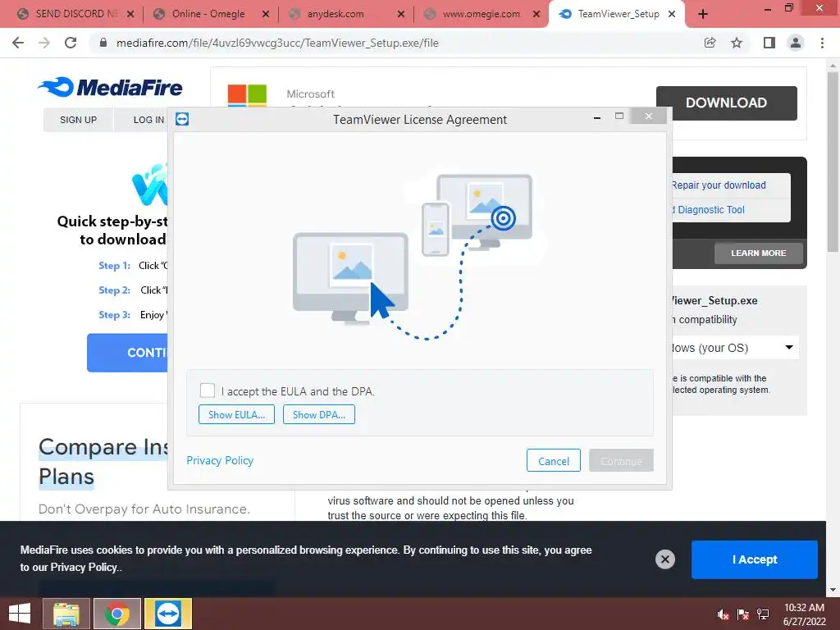Go back in Chrome
Image resolution: width=840 pixels, height=630 pixels.
tap(18, 43)
